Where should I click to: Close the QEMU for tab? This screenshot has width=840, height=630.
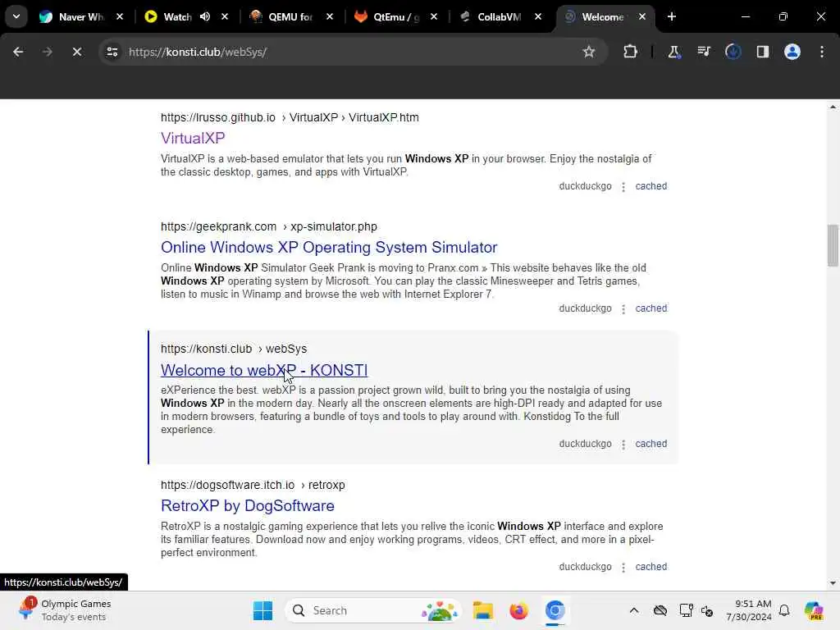click(330, 16)
